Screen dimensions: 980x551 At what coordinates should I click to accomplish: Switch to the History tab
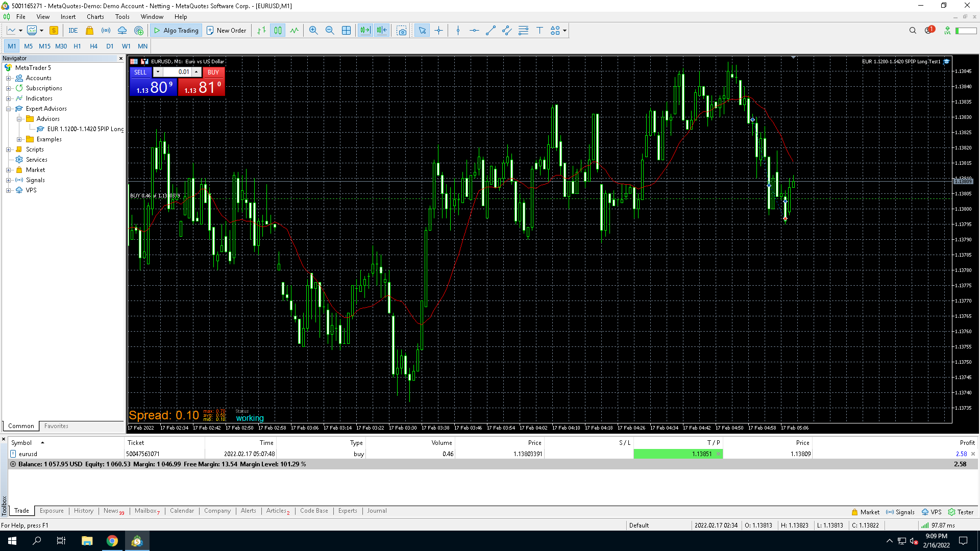(x=84, y=511)
